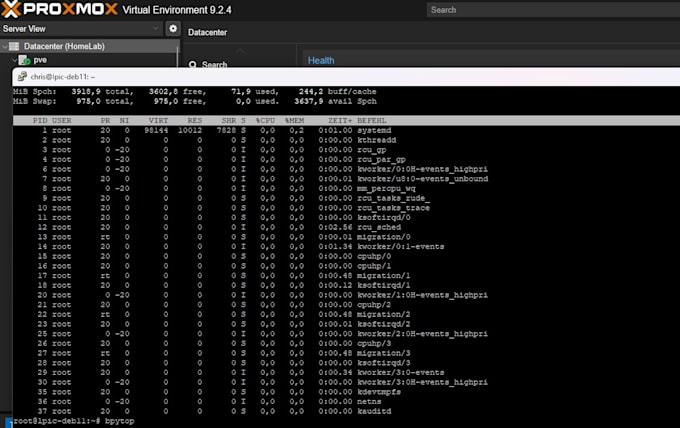Click the ksoftirqd/3 process row
680x428 pixels.
(347, 363)
